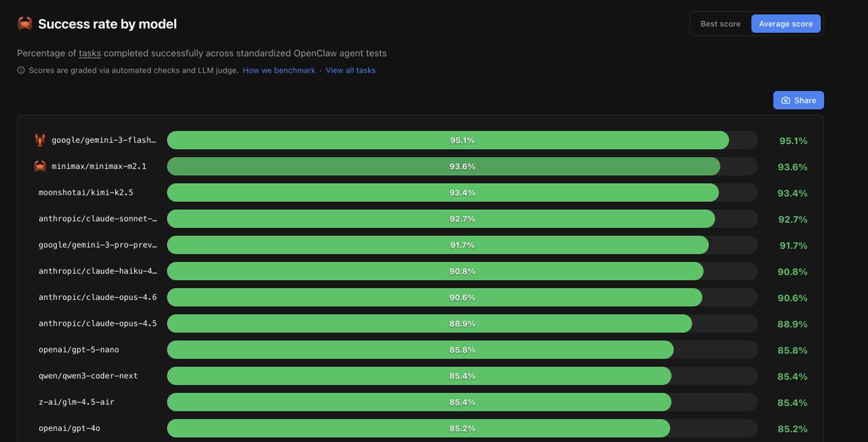Click the google/gemini-3-flash 95.1% bar

coord(462,140)
